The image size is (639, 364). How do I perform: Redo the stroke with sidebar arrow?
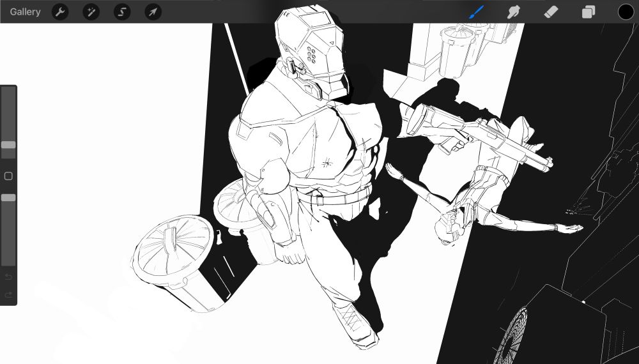8,294
